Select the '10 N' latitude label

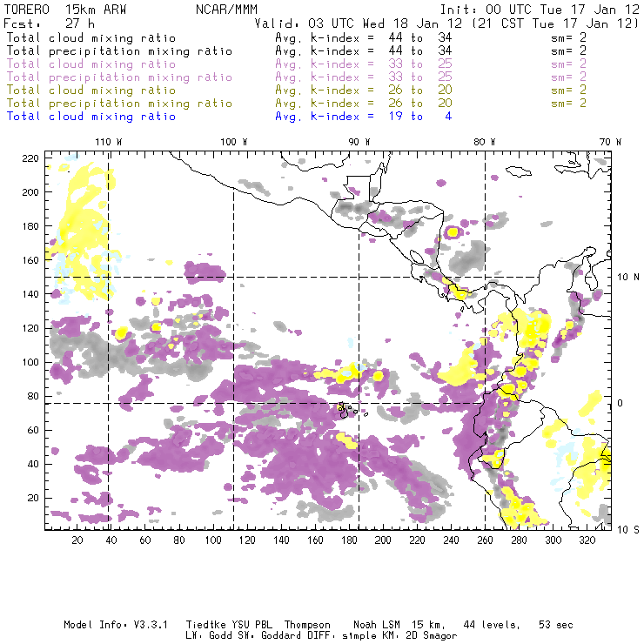628,278
